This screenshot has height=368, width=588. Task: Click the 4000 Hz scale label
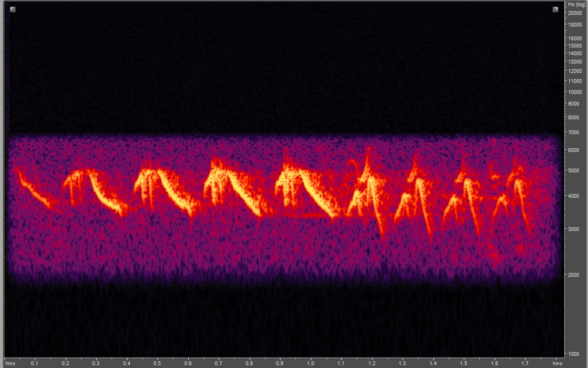click(x=574, y=196)
